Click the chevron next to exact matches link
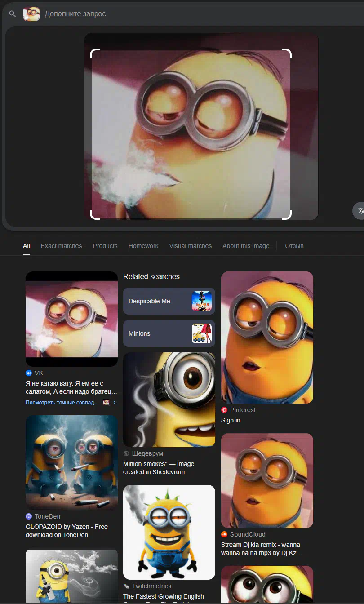Screen dimensions: 364x604 pyautogui.click(x=115, y=402)
